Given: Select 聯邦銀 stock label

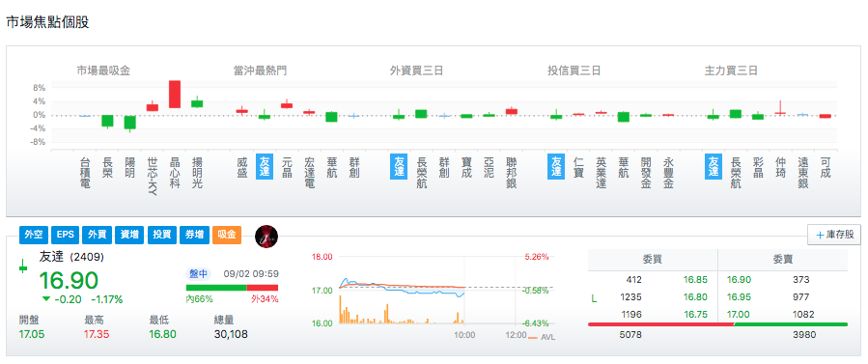Looking at the screenshot, I should (512, 172).
